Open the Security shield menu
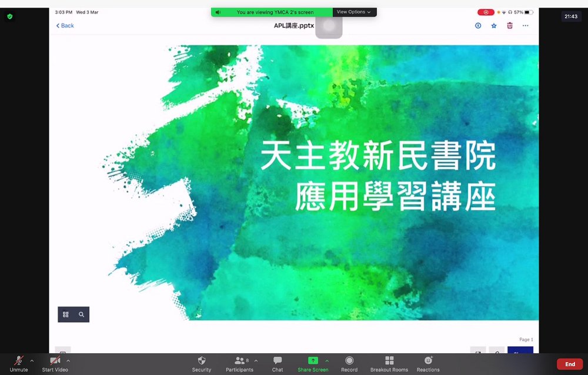This screenshot has width=588, height=375. coord(201,364)
